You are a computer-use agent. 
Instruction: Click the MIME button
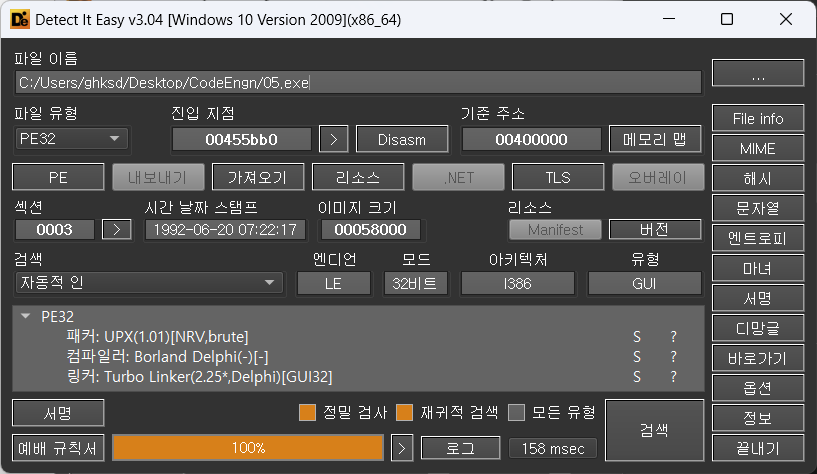[758, 148]
